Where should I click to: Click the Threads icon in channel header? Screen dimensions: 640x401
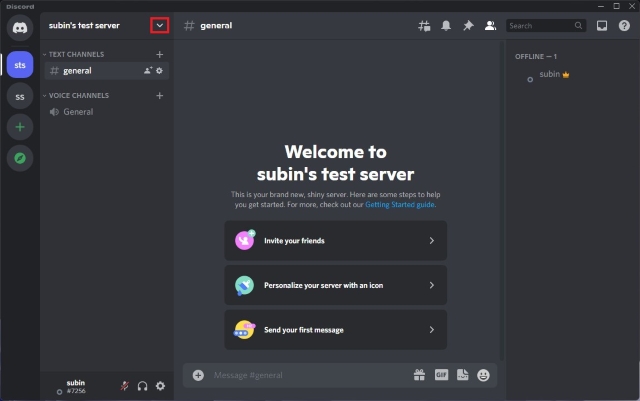[424, 25]
